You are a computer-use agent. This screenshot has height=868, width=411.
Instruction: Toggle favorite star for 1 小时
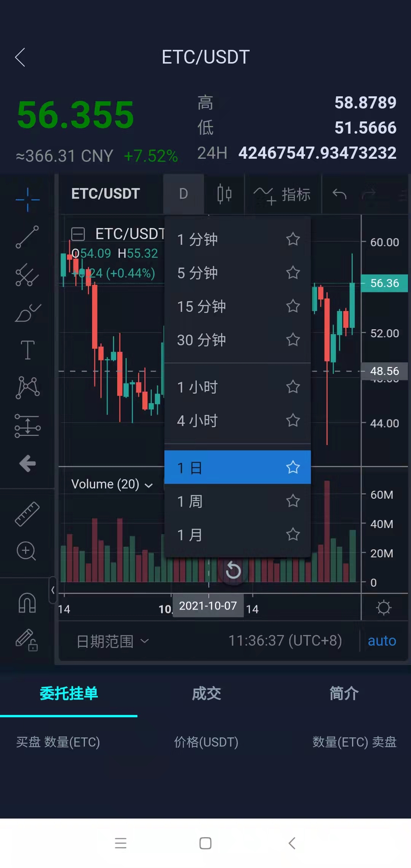pos(293,387)
